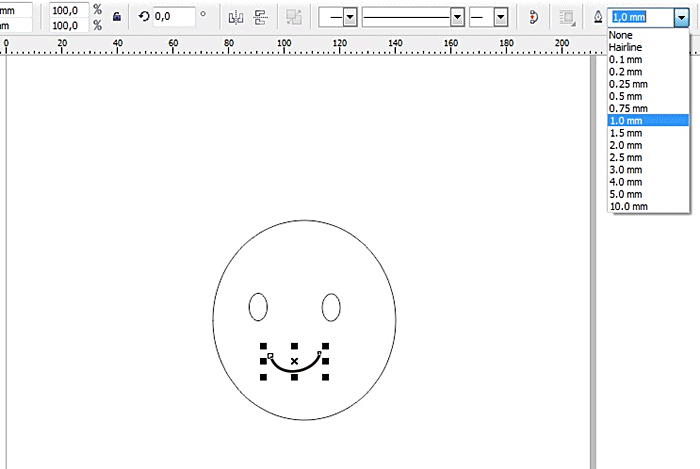Collapse the outline width dropdown arrow
This screenshot has height=469, width=700.
[x=681, y=18]
